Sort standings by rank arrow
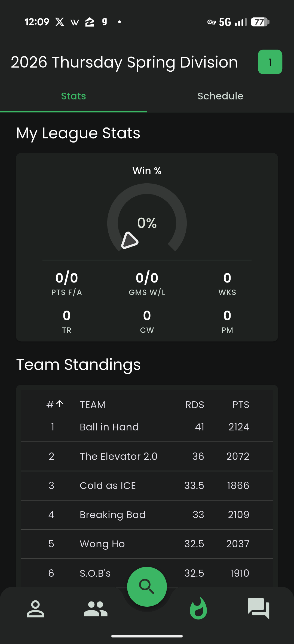Viewport: 294px width, 644px height. pos(60,404)
